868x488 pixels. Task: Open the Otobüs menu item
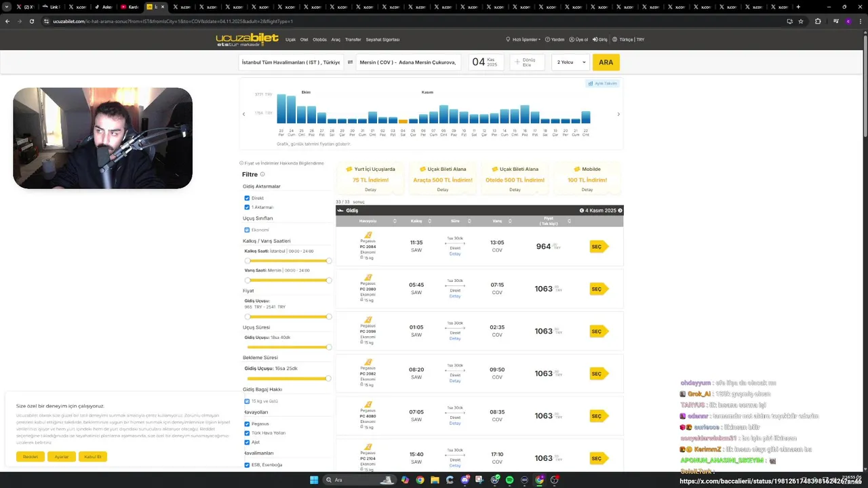click(319, 39)
